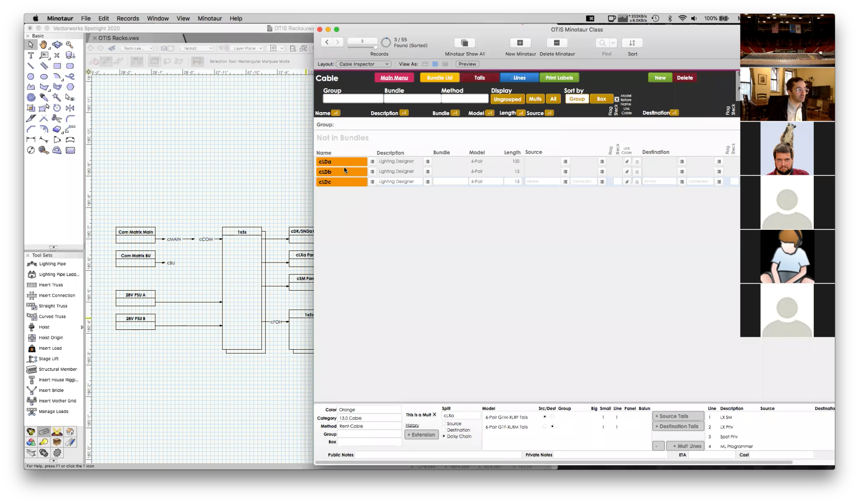Select the Daisy Chain radio button
The image size is (859, 504).
444,436
